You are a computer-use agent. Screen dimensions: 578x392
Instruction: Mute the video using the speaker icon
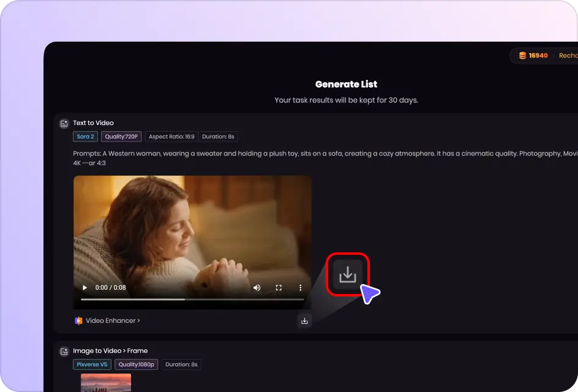pos(257,288)
